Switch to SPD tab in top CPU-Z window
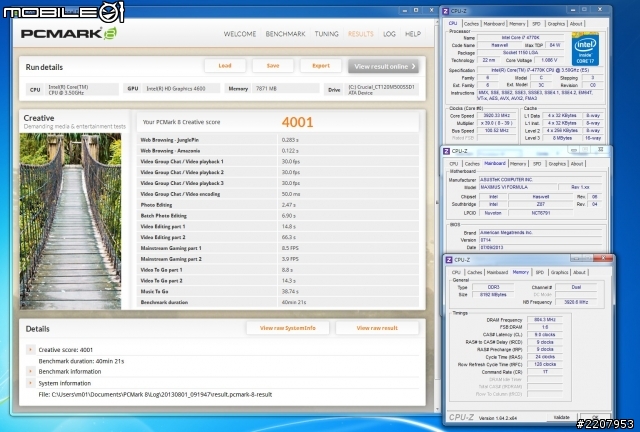The image size is (640, 432). pos(536,24)
